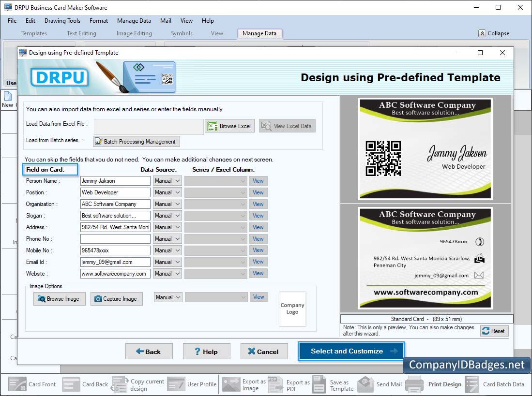The image size is (532, 396).
Task: Open Data Source dropdown for Organization
Action: 167,204
